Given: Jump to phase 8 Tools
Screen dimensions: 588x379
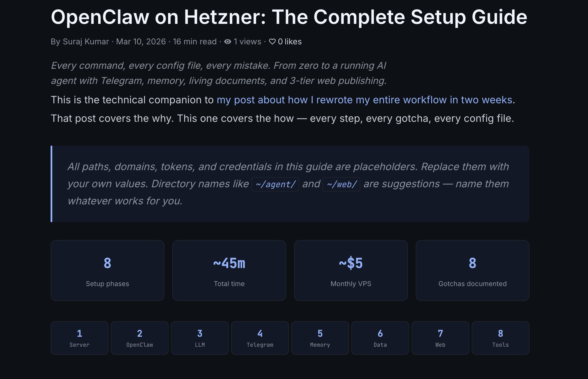Looking at the screenshot, I should pos(501,338).
